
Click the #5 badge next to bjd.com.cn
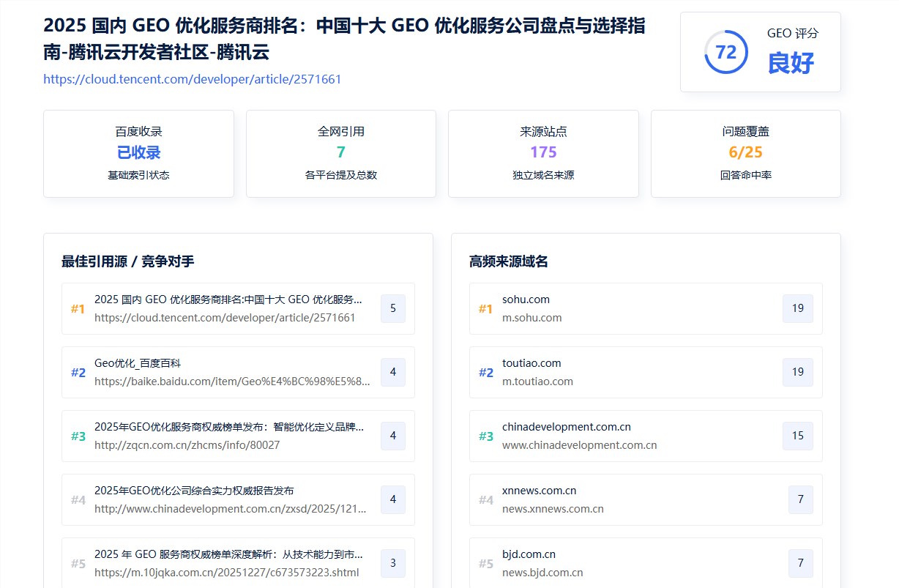[x=485, y=563]
